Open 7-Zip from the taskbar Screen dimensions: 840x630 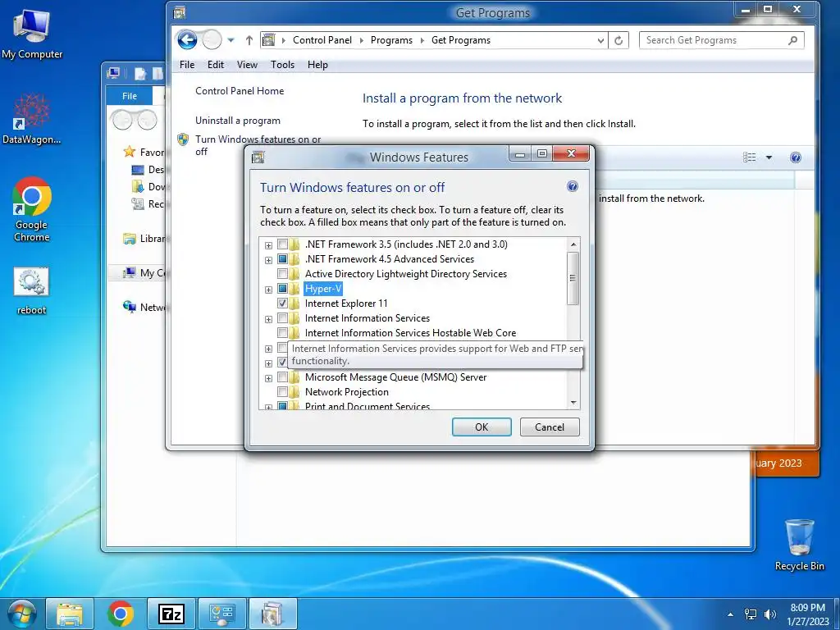click(x=171, y=614)
